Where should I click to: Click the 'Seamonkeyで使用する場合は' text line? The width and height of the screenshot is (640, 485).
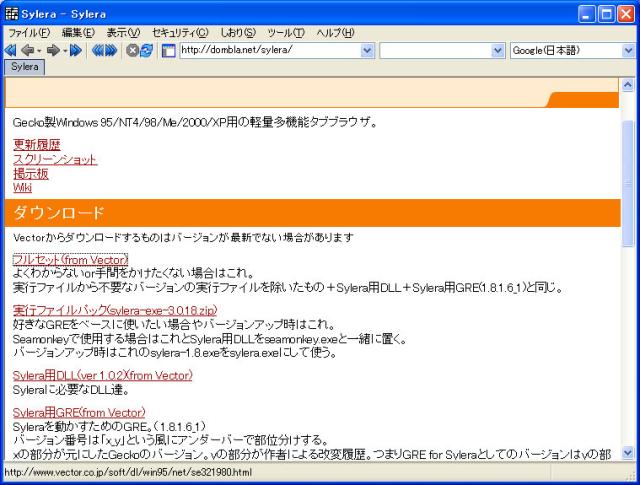click(x=209, y=339)
